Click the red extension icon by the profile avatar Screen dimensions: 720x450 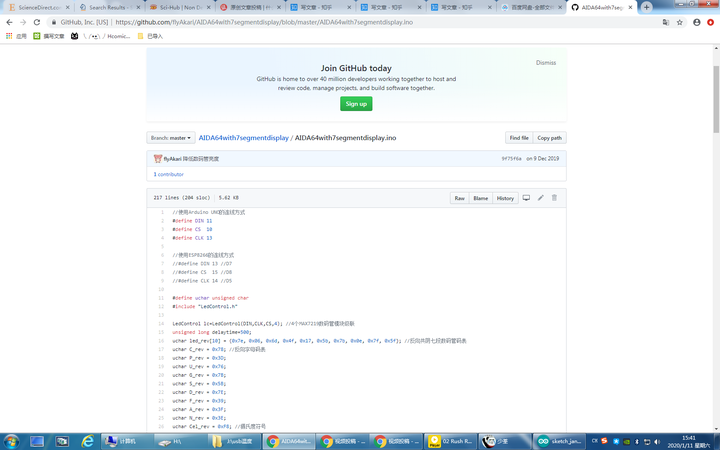click(x=710, y=22)
